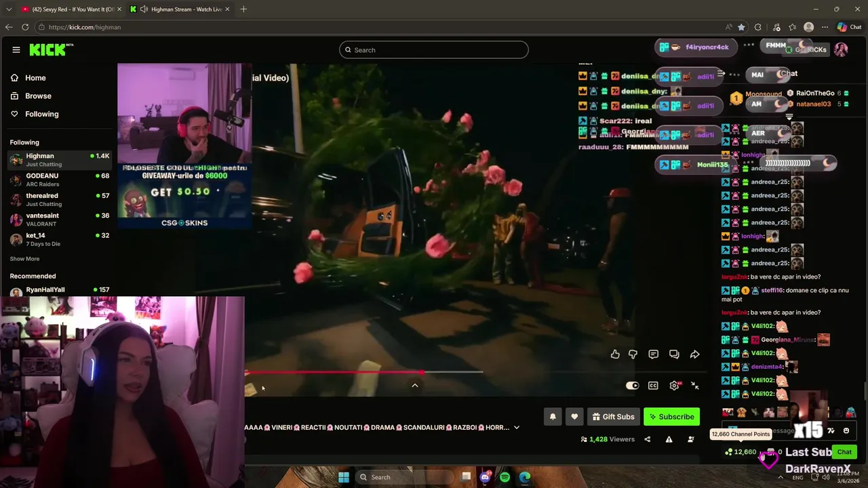The image size is (868, 488).
Task: Open the emoji picker in chat input
Action: click(846, 430)
